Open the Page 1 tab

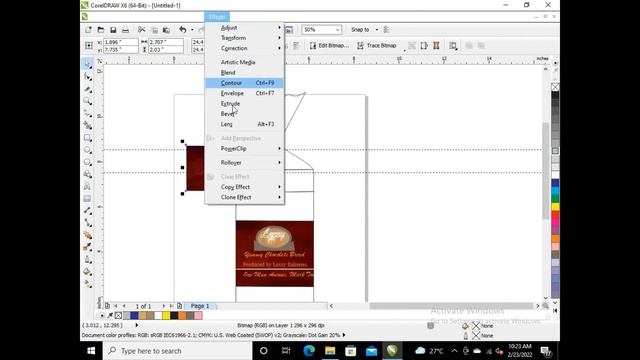coord(200,306)
